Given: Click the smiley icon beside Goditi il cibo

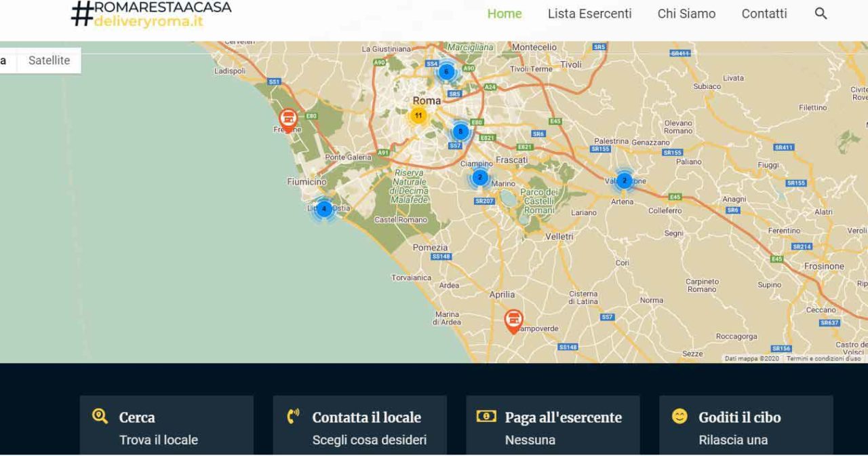Looking at the screenshot, I should (679, 417).
